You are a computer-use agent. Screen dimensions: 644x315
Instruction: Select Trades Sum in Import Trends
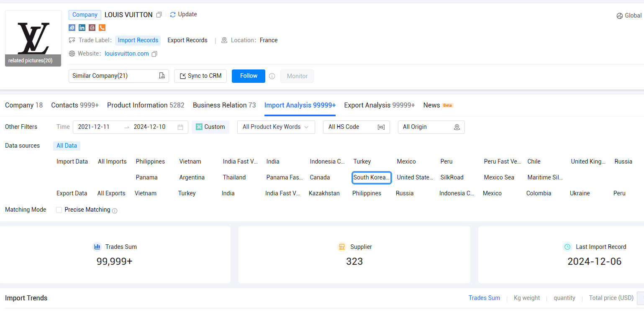[x=484, y=298]
